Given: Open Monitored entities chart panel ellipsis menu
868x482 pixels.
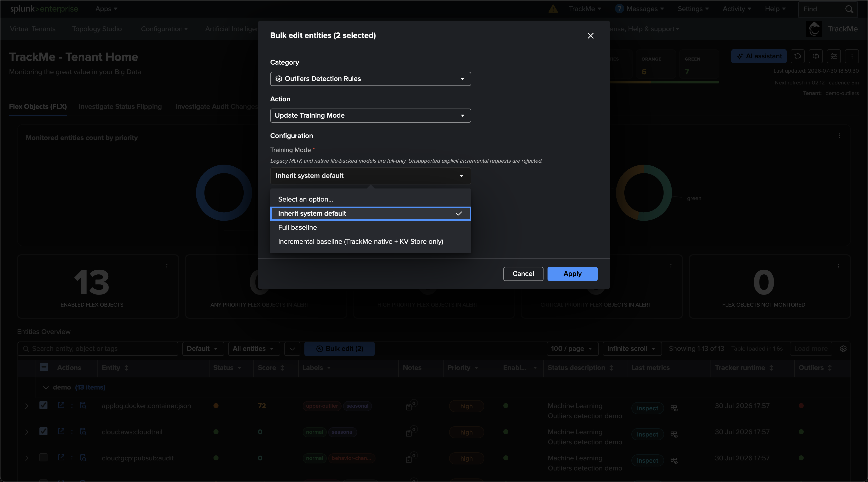Looking at the screenshot, I should coord(839,136).
